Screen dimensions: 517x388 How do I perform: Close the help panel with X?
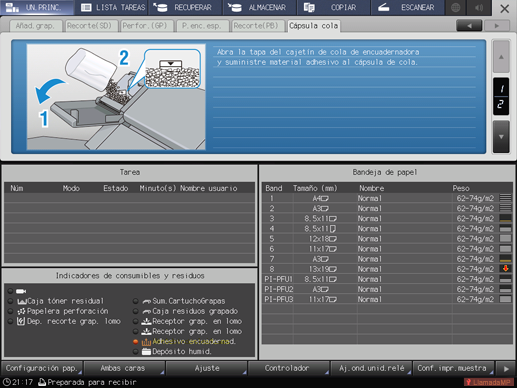point(504,9)
